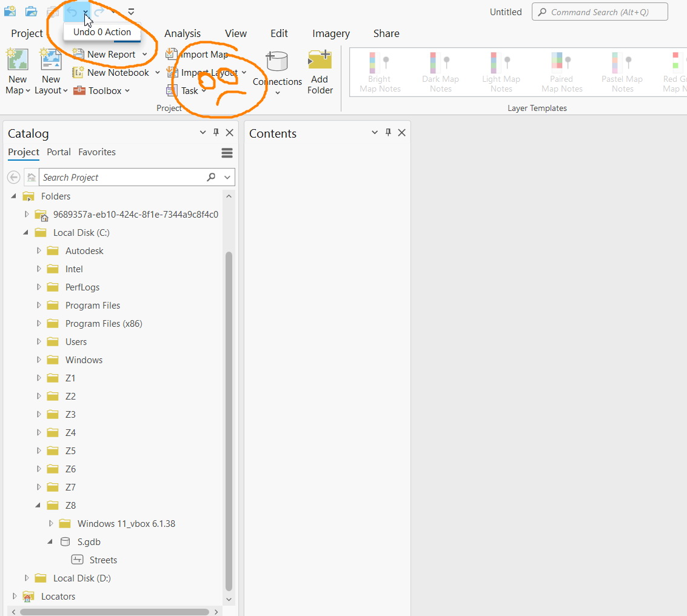Pin the Catalog pane
This screenshot has width=687, height=616.
216,132
